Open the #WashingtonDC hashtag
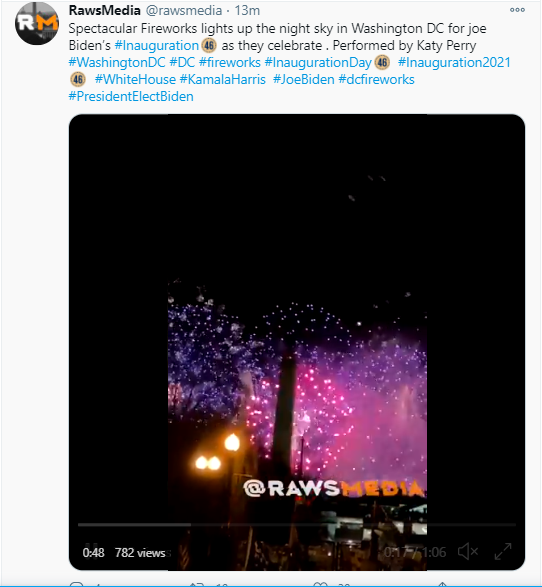This screenshot has width=542, height=587. 116,62
